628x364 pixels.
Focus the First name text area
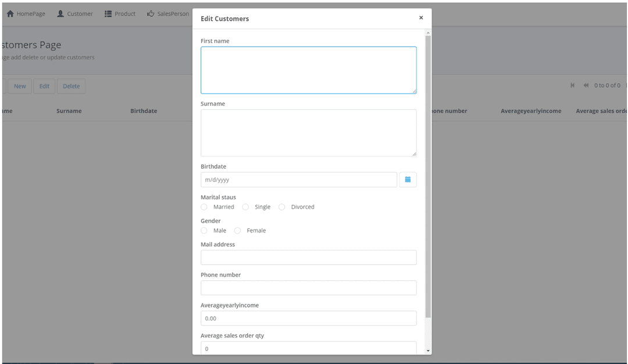click(308, 70)
